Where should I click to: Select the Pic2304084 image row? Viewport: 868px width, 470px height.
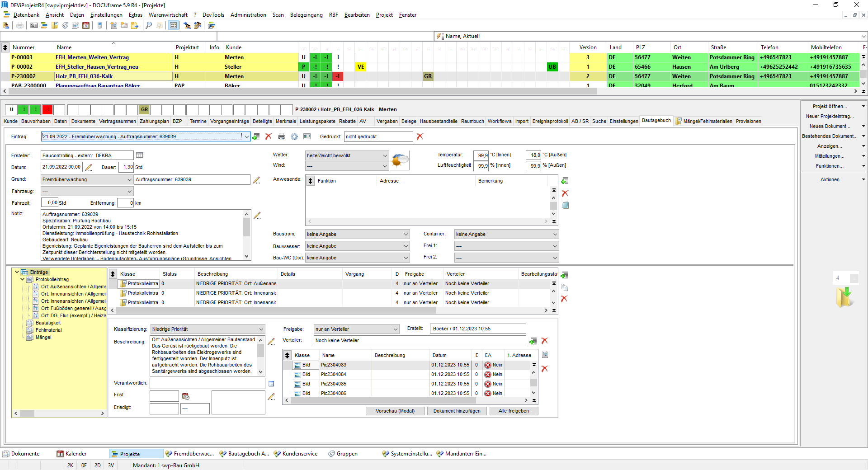tap(334, 374)
